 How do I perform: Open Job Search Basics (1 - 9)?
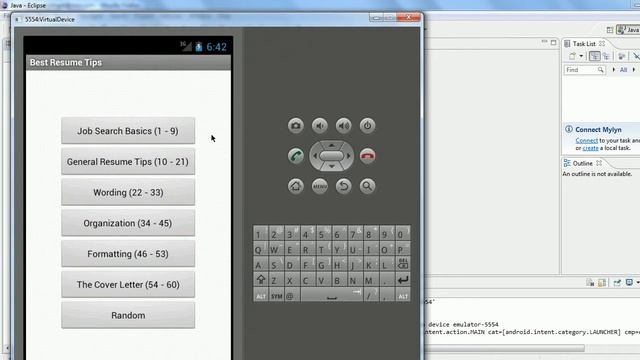[x=128, y=131]
